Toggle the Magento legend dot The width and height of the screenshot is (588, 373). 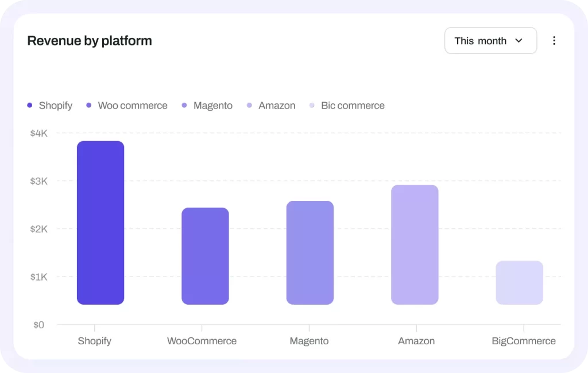(184, 106)
